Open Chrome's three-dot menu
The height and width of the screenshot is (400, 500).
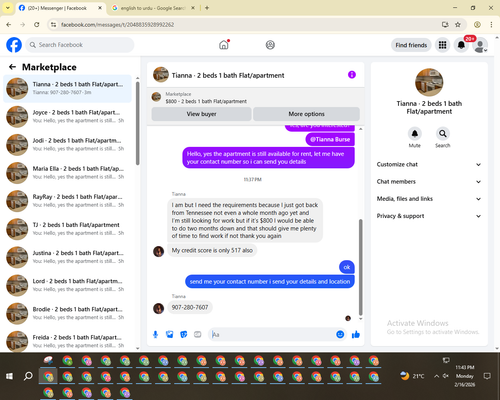tap(491, 24)
